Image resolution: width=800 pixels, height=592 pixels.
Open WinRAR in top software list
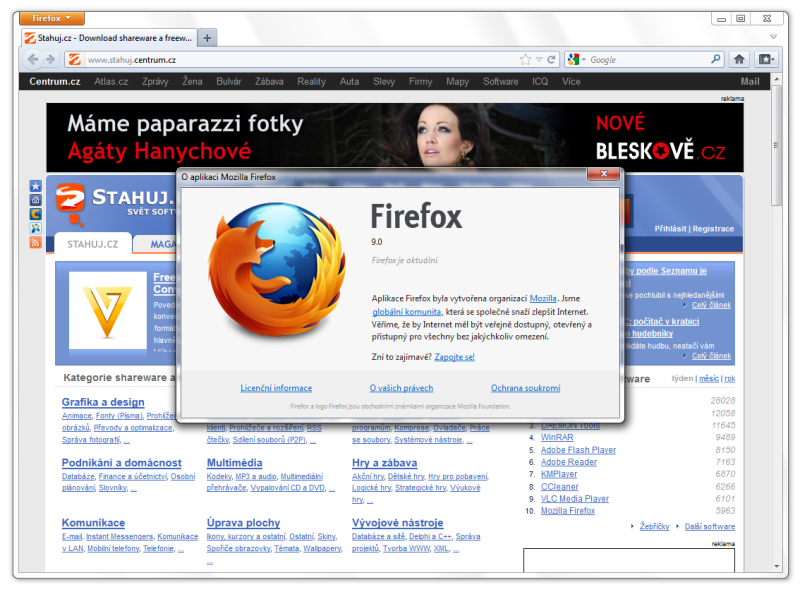(x=557, y=437)
